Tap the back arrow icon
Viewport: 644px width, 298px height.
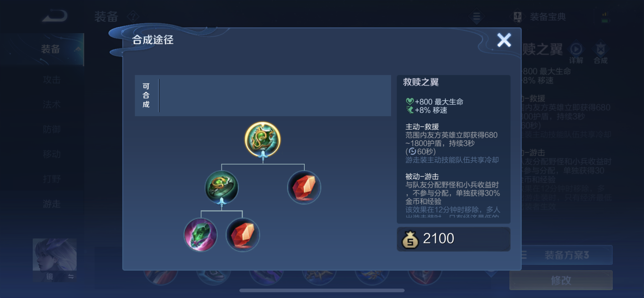click(x=55, y=16)
